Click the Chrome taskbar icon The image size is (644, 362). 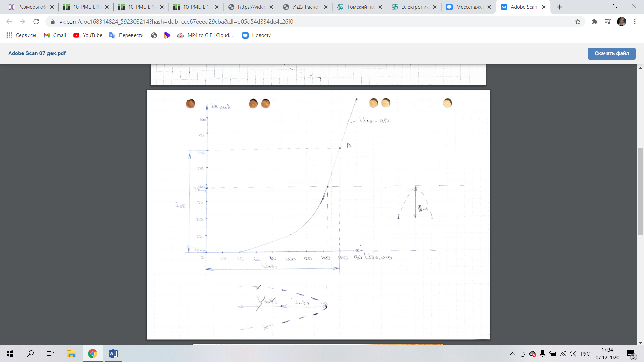pyautogui.click(x=92, y=354)
